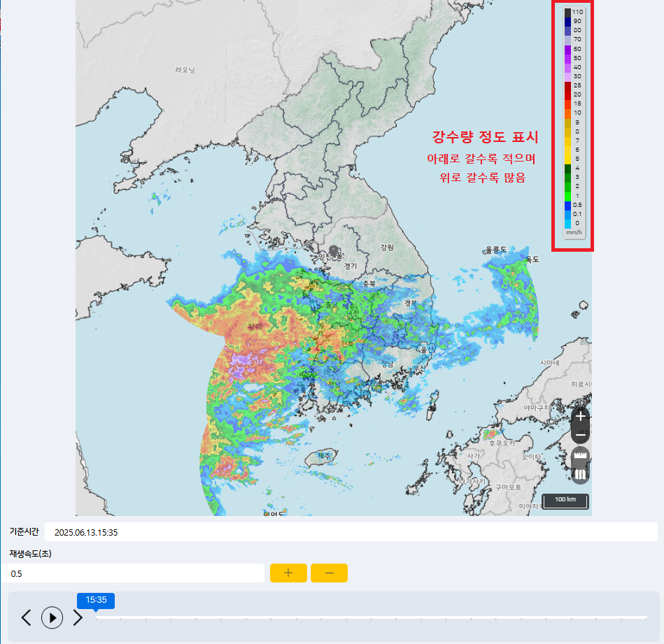Click the 랴오닝 label on the map
Viewport: 664px width, 644px height.
tap(185, 70)
